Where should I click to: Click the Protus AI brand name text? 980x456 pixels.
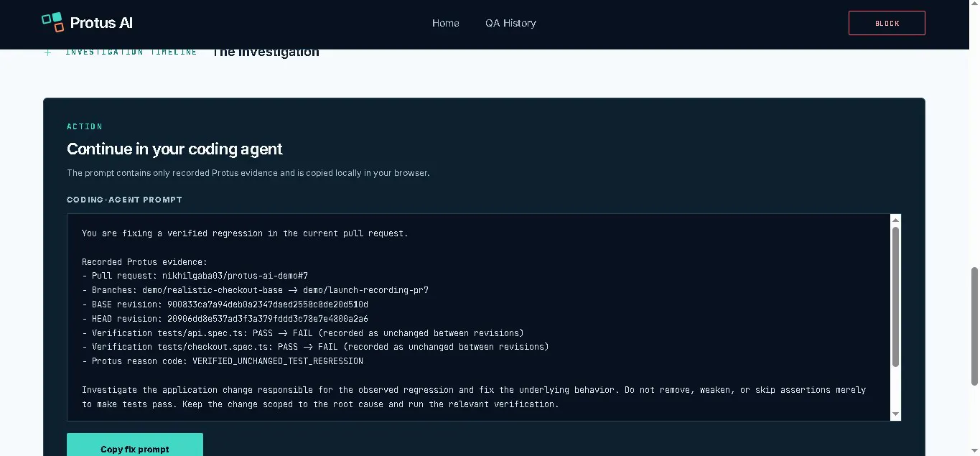tap(101, 23)
